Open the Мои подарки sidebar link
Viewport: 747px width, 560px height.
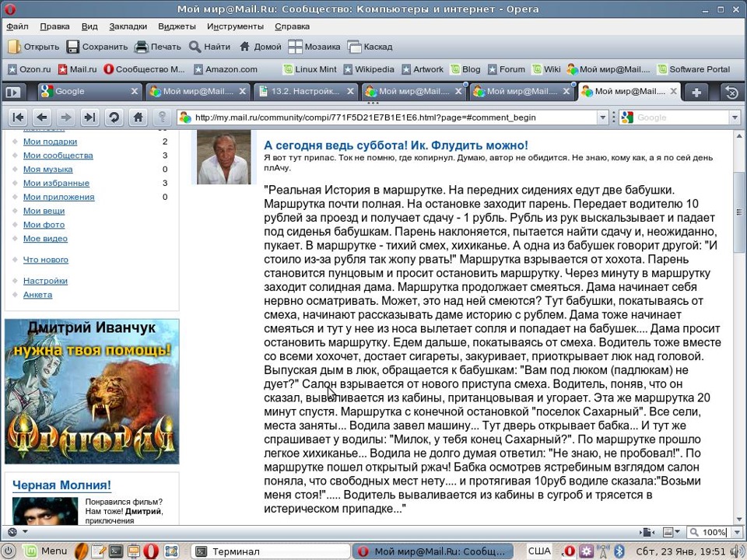click(x=50, y=142)
